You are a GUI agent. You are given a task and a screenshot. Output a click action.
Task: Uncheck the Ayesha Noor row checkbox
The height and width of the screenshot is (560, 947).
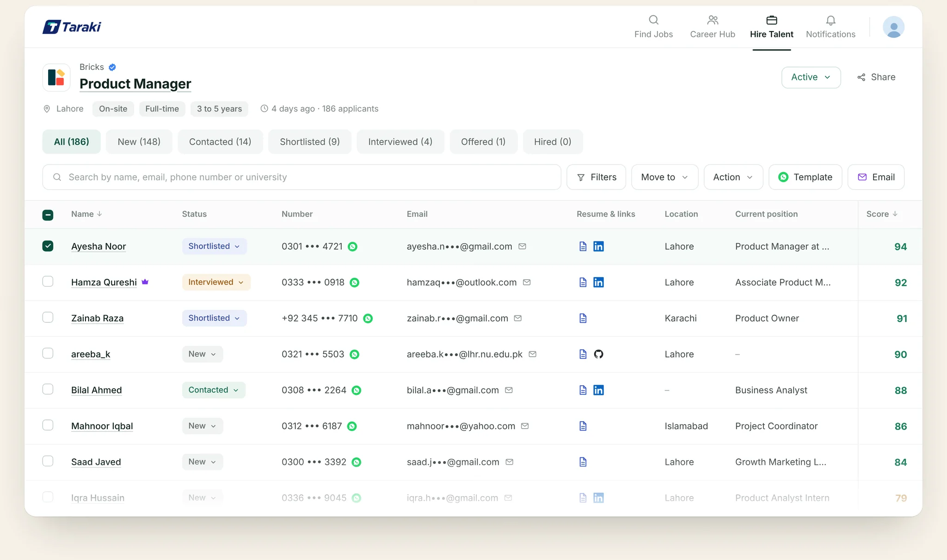pos(48,246)
